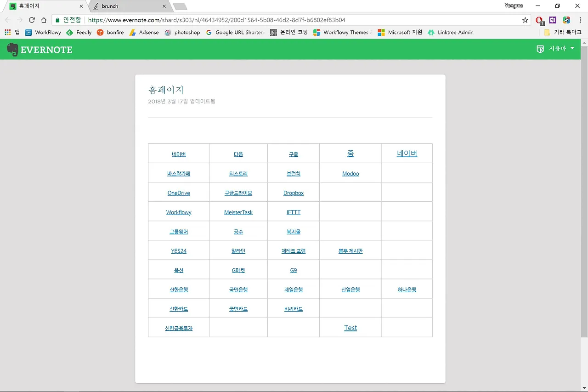Open the Chrome three-dot menu
Viewport: 588px width, 392px height.
click(580, 20)
